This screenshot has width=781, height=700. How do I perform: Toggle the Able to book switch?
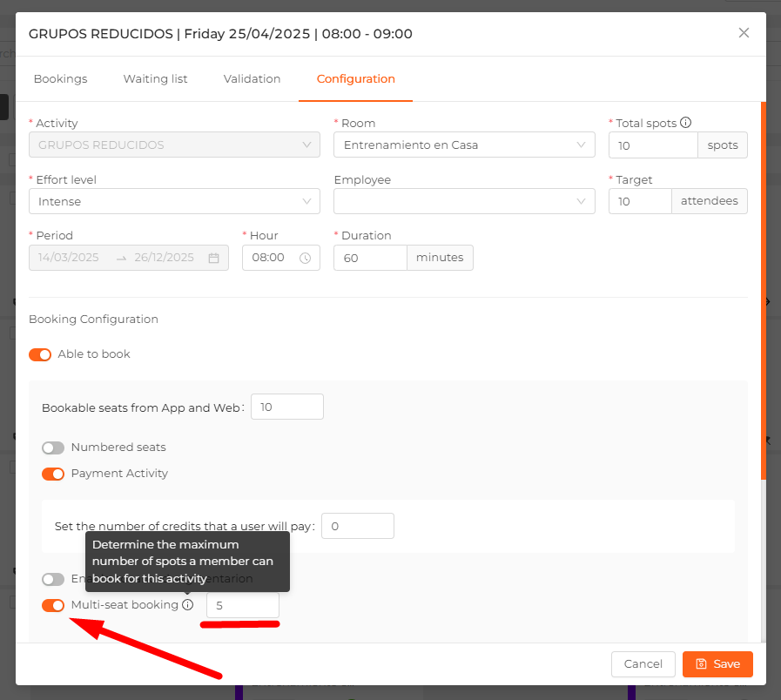tap(40, 354)
